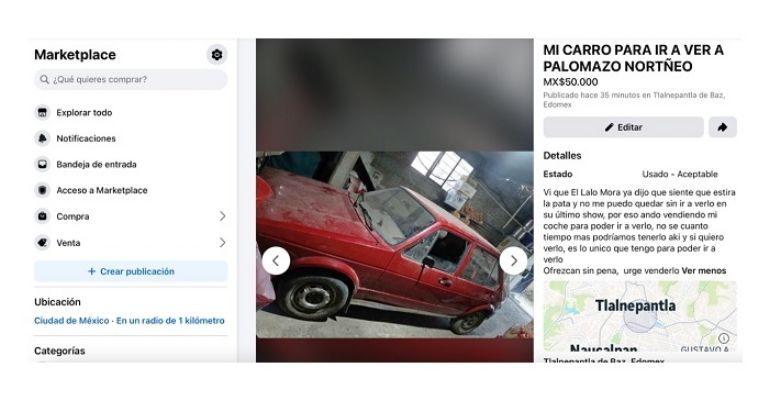The height and width of the screenshot is (400, 768).
Task: Click the Notificaciones bell icon
Action: tap(43, 139)
